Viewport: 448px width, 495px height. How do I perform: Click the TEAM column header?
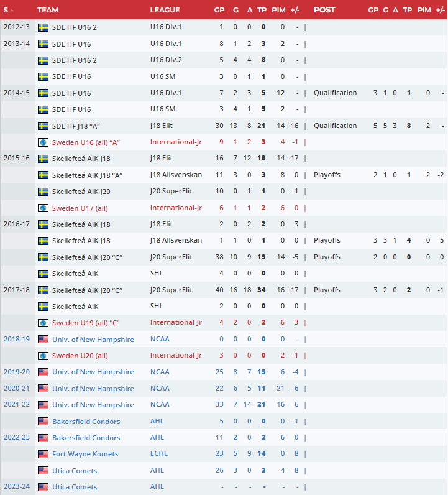(48, 10)
